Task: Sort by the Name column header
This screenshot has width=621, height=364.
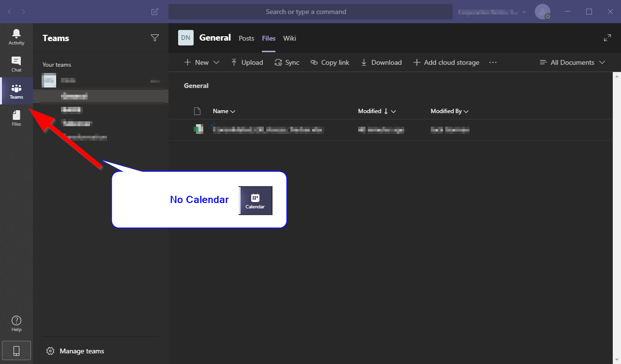Action: pos(224,111)
